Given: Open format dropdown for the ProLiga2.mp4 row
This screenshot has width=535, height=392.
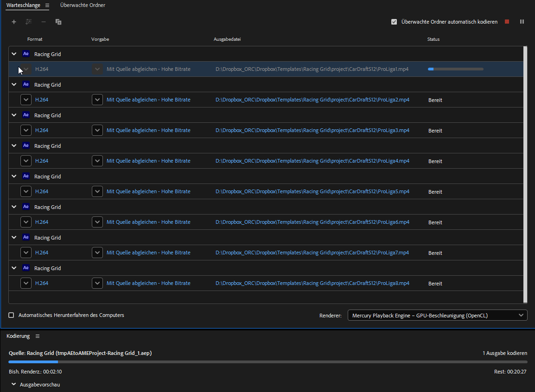Looking at the screenshot, I should click(26, 100).
